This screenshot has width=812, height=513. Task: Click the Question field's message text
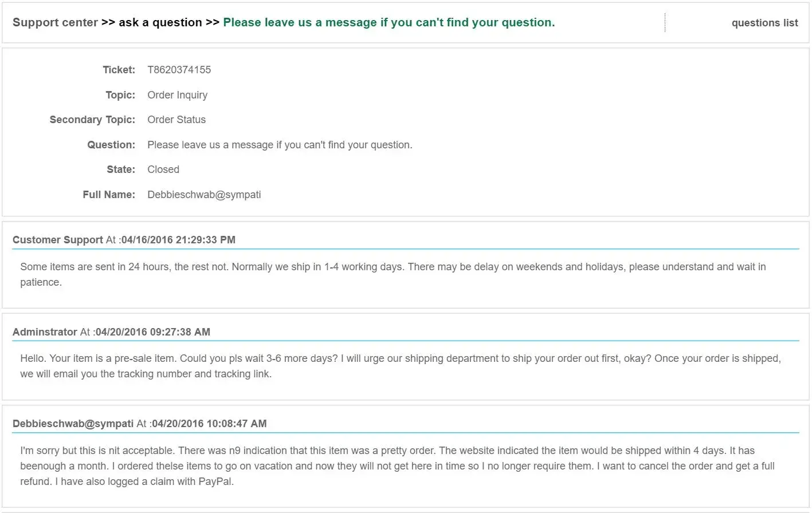[x=280, y=145]
